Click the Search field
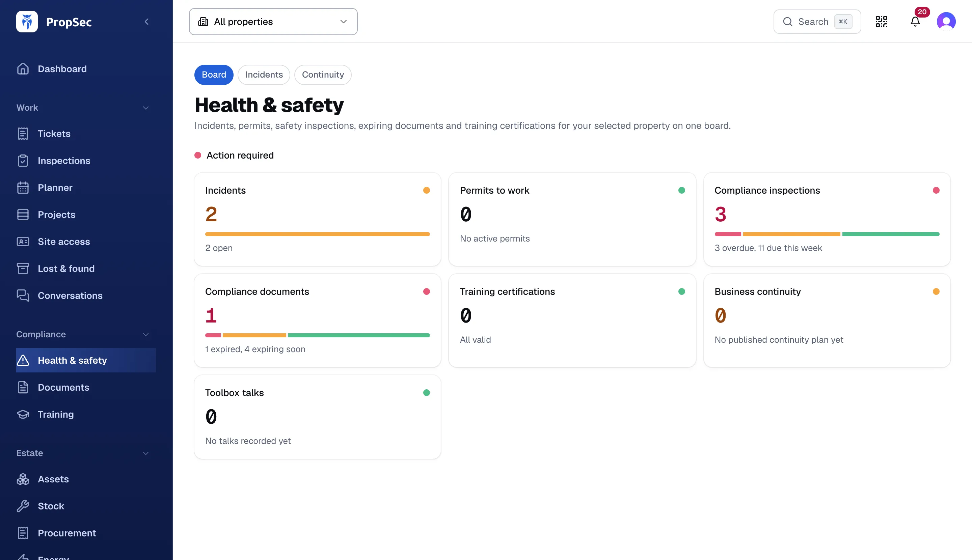The height and width of the screenshot is (560, 972). (x=817, y=22)
